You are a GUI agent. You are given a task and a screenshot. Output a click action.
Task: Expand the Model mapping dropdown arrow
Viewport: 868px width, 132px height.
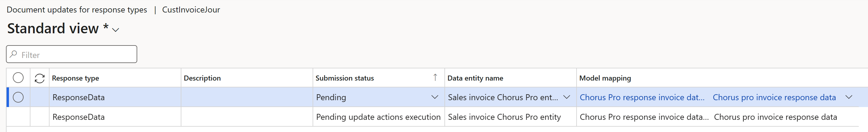[x=848, y=98]
